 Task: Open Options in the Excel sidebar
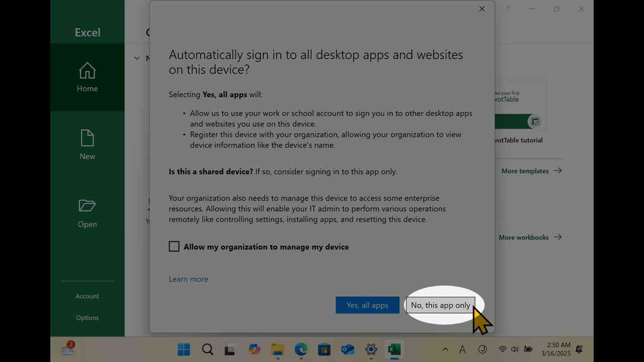pos(87,318)
